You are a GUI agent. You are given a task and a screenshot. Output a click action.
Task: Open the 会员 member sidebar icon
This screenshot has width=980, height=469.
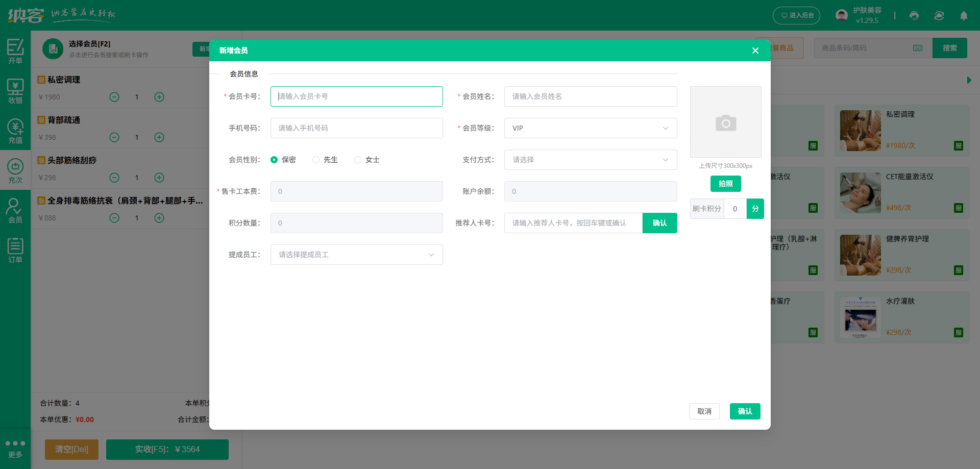[15, 211]
